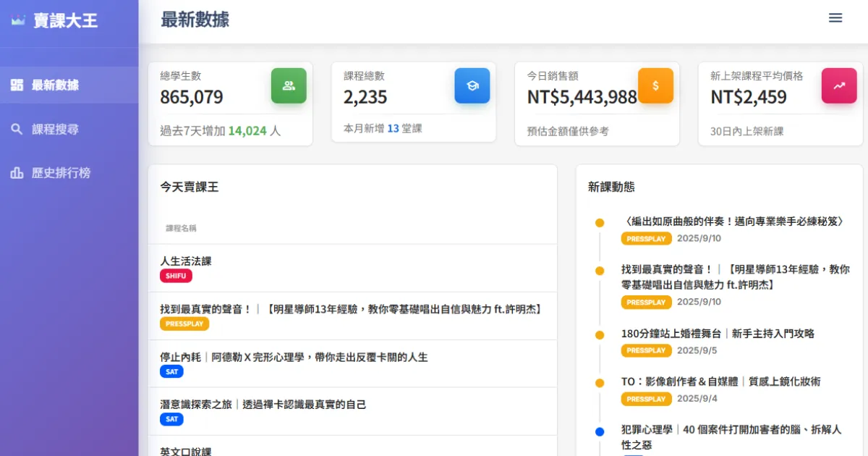868x456 pixels.
Task: Click the pink trending arrow icon on 新上架課程平均價格
Action: click(839, 85)
